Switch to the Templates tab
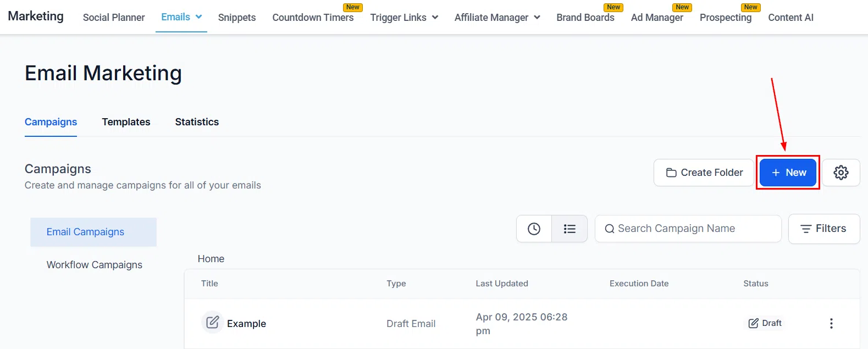 (x=126, y=122)
